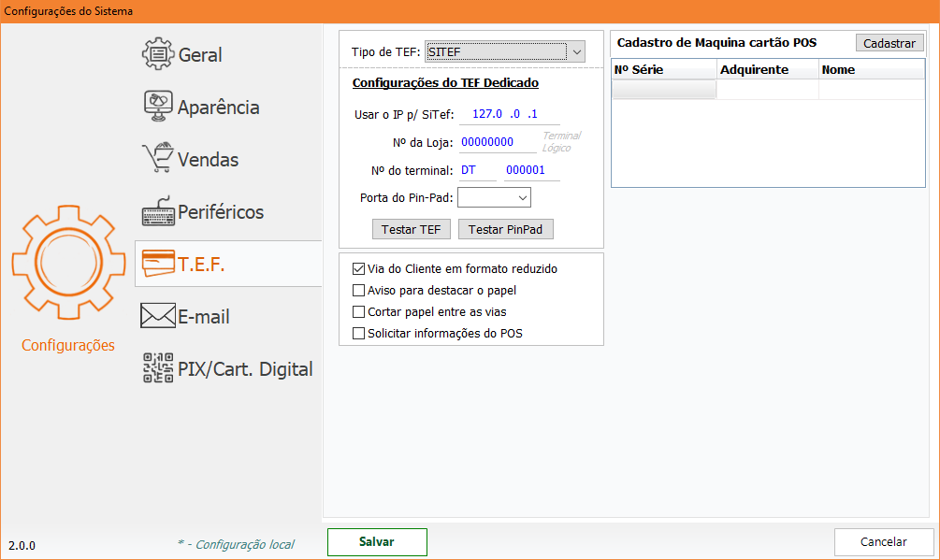Open the Tipo de TEF dropdown
The width and height of the screenshot is (940, 560).
[505, 52]
